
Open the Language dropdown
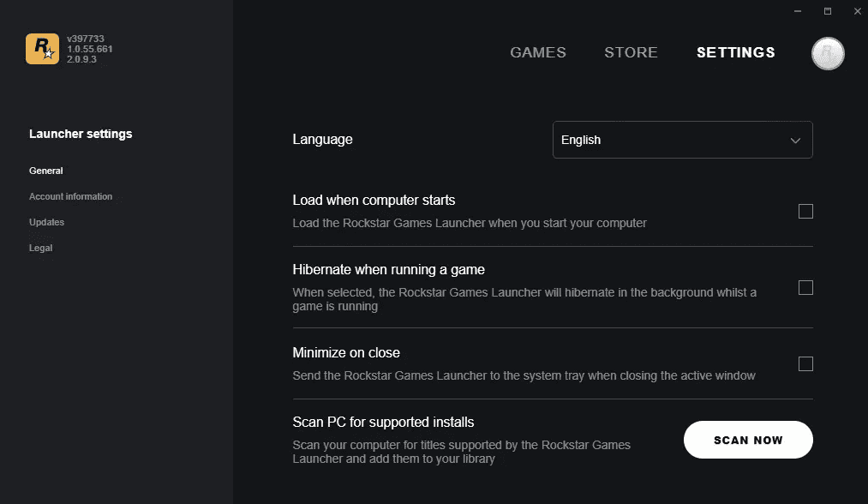(682, 140)
